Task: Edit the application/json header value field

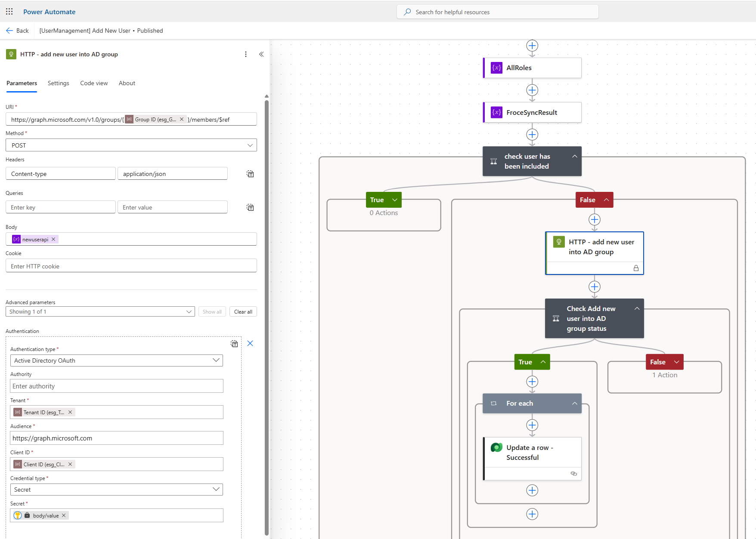Action: [173, 173]
